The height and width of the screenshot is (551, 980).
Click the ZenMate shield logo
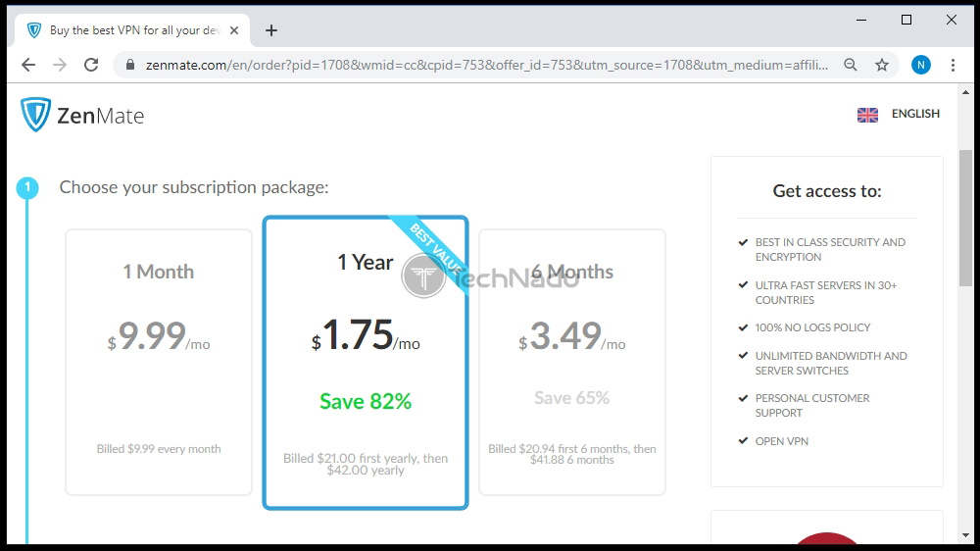click(x=35, y=115)
